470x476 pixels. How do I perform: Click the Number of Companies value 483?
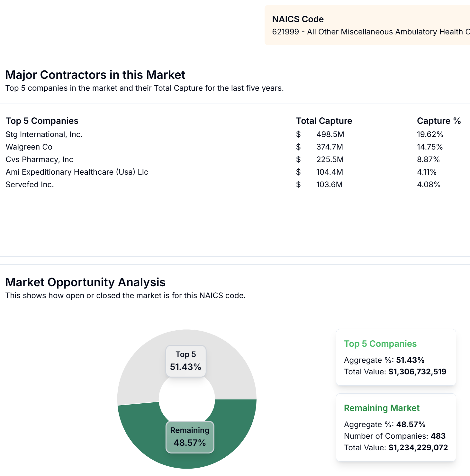440,436
